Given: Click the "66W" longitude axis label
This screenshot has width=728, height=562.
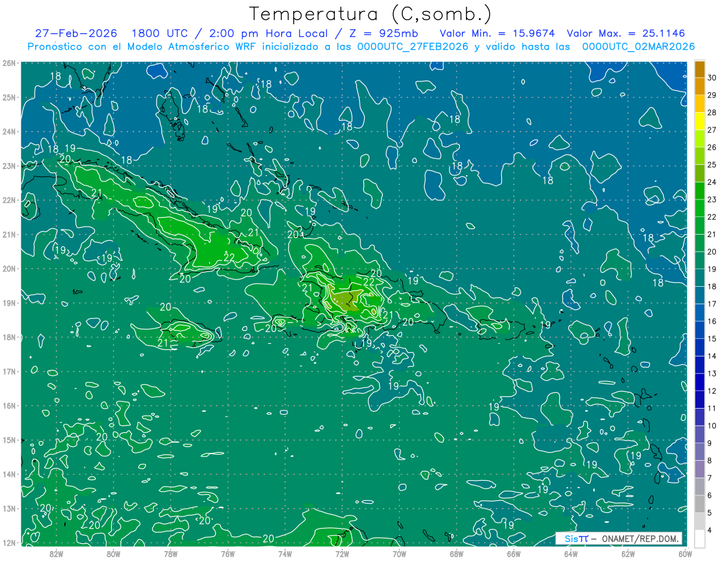Looking at the screenshot, I should [x=513, y=554].
